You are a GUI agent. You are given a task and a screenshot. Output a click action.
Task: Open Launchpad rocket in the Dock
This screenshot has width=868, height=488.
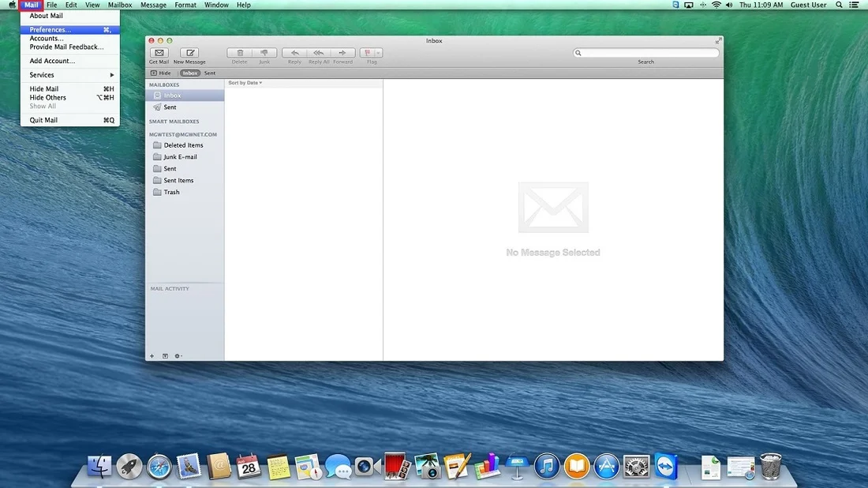pyautogui.click(x=129, y=467)
